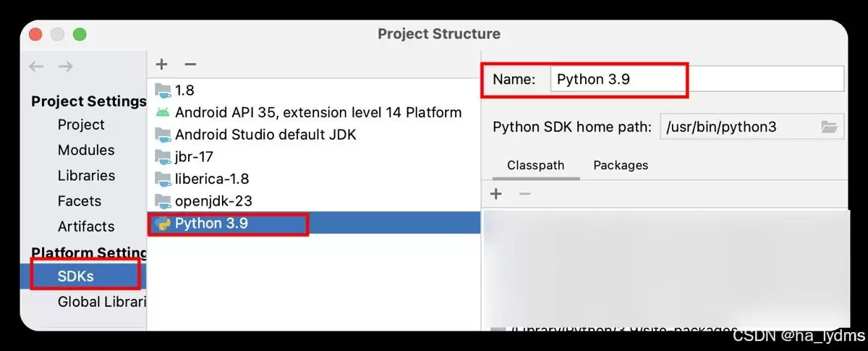Image resolution: width=868 pixels, height=351 pixels.
Task: Click the 1.8 JDK folder icon
Action: 163,90
